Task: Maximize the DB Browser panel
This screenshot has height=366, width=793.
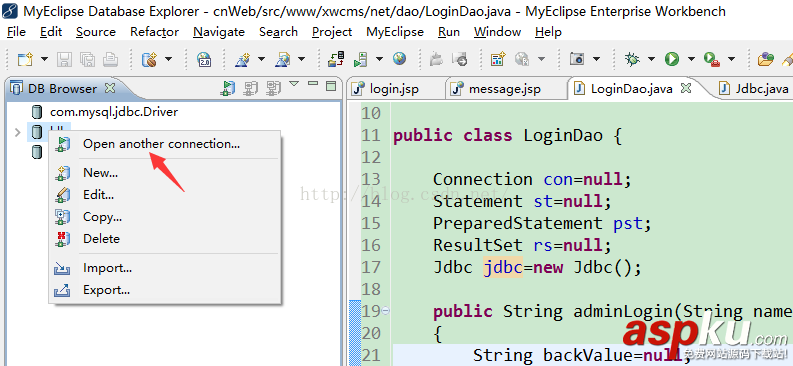Action: tap(331, 85)
